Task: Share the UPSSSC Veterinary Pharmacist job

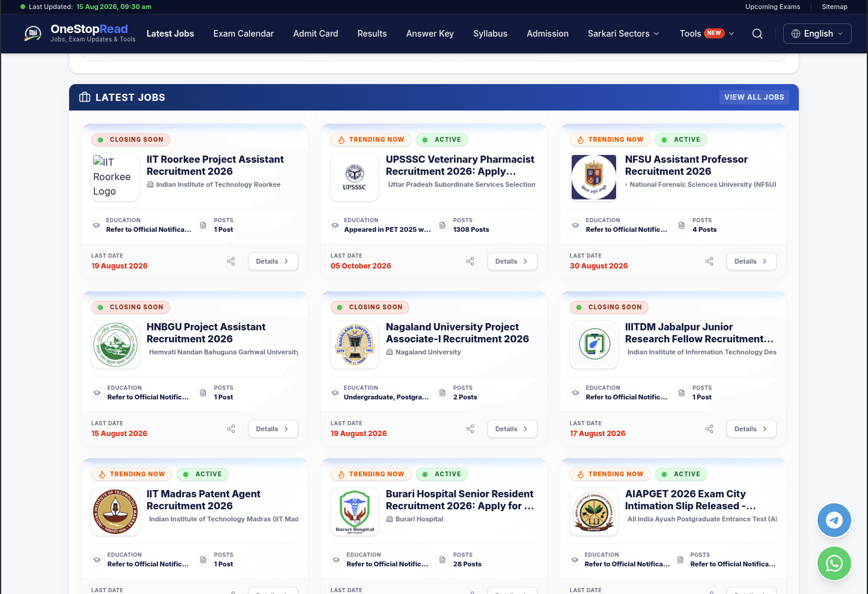Action: [x=470, y=261]
